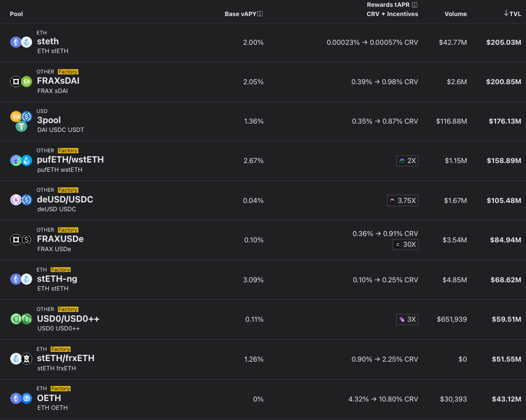The height and width of the screenshot is (420, 526).
Task: Click the OETH pool token icons
Action: click(x=21, y=398)
